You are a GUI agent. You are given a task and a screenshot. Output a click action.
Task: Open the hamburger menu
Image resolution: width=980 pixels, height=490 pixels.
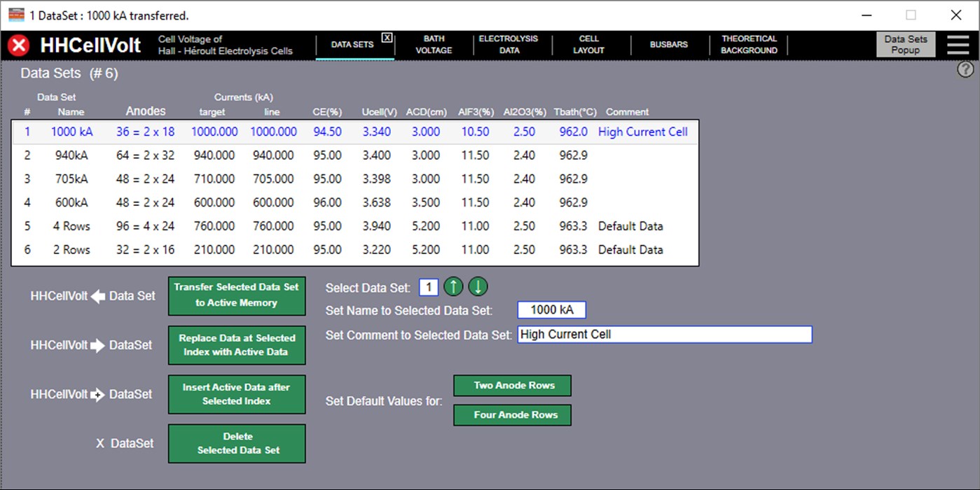958,44
